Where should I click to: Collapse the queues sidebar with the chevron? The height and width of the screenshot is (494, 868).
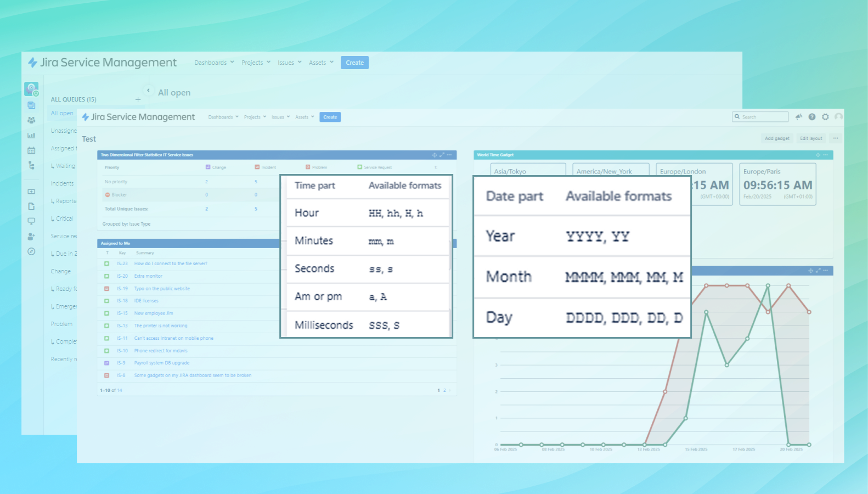click(148, 91)
